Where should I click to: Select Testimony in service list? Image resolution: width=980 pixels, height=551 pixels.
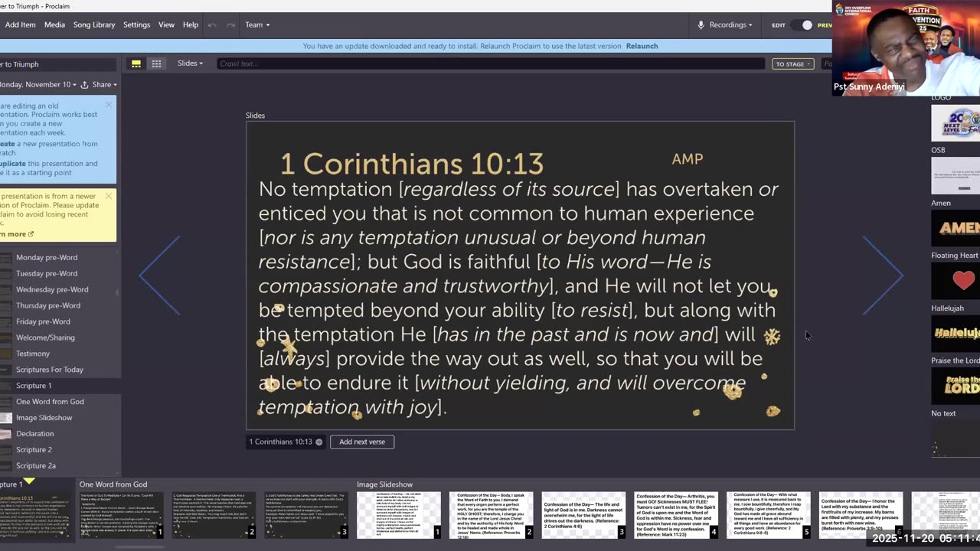[x=33, y=354]
